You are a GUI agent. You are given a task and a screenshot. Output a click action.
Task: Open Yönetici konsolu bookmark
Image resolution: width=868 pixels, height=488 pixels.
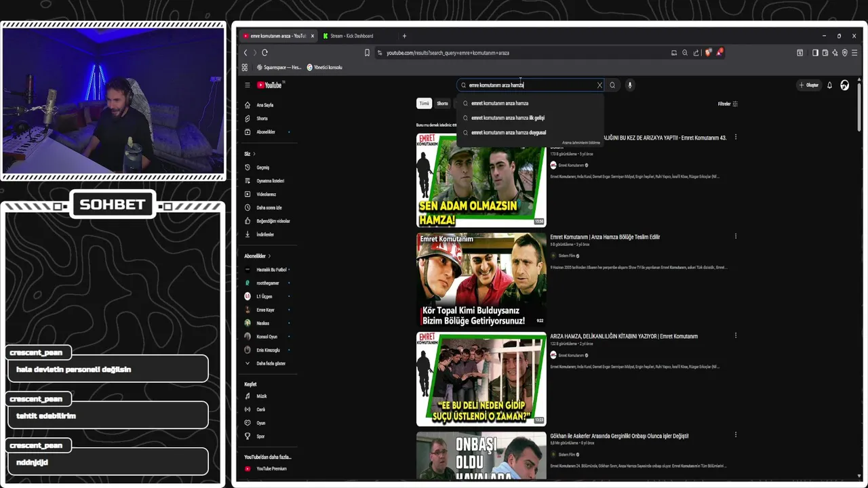pyautogui.click(x=324, y=68)
